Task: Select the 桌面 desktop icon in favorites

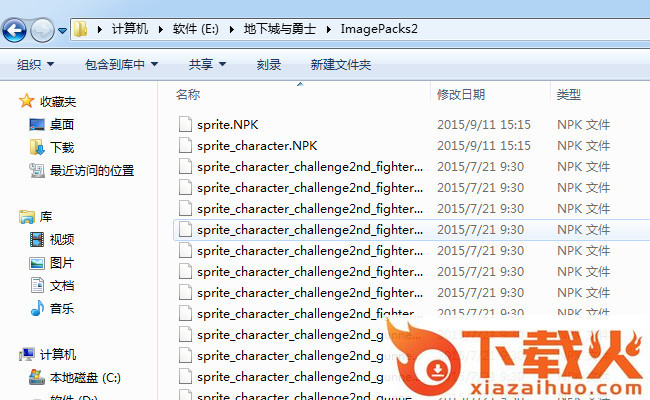Action: tap(37, 124)
